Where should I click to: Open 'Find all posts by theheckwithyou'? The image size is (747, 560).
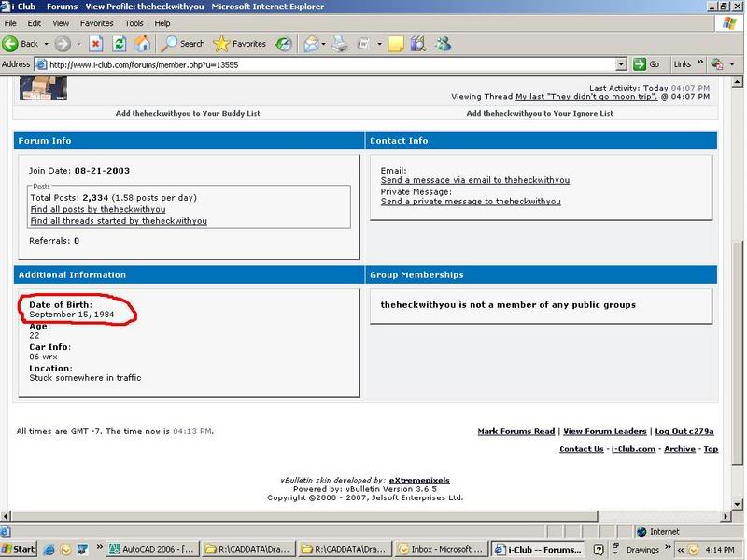click(x=97, y=210)
